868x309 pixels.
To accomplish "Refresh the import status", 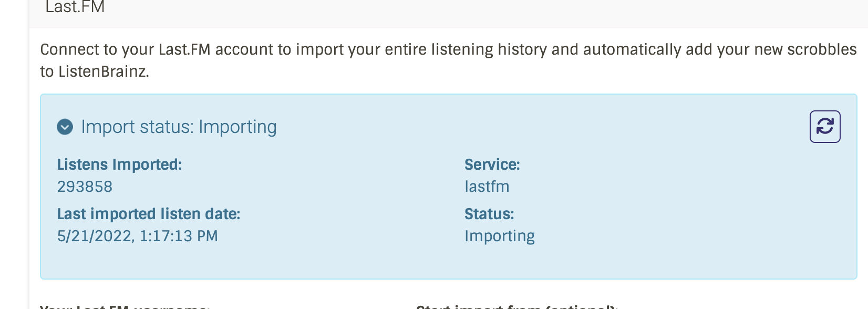I will pyautogui.click(x=824, y=127).
